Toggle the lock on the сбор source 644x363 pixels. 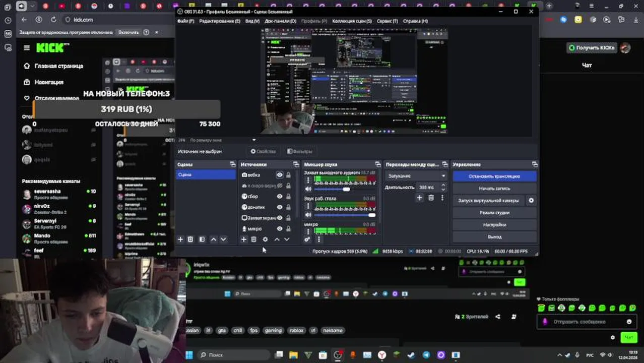click(x=288, y=197)
